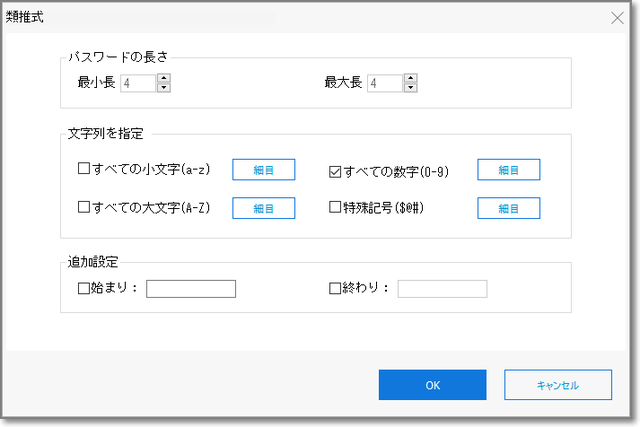
Task: Toggle the 始まり checkbox
Action: [84, 289]
